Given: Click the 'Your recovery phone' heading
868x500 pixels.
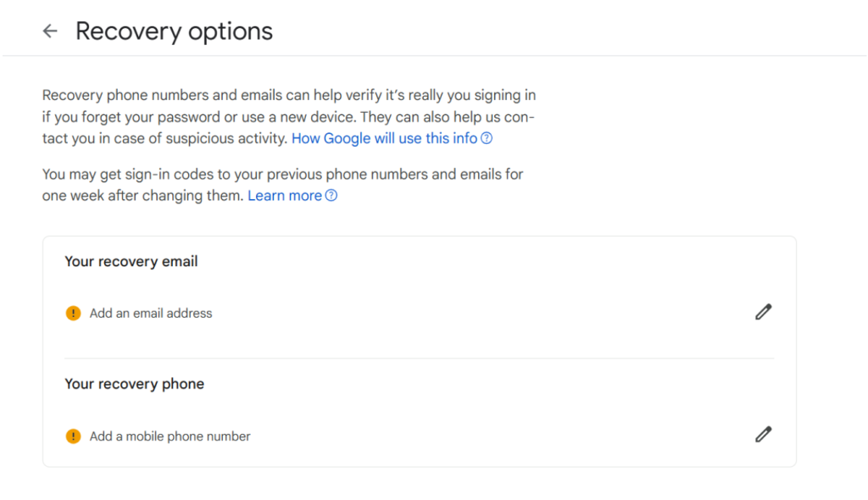Looking at the screenshot, I should [x=134, y=384].
